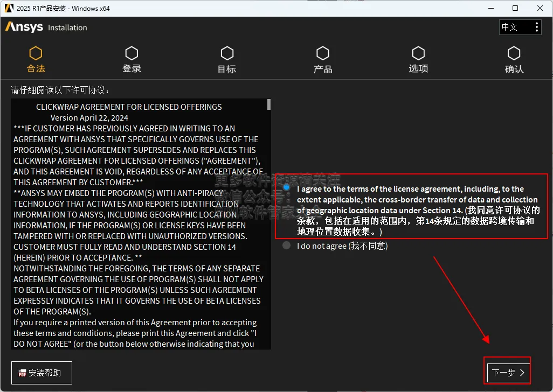Select the 'I agree to the terms' radio button
The height and width of the screenshot is (392, 553).
pos(286,187)
